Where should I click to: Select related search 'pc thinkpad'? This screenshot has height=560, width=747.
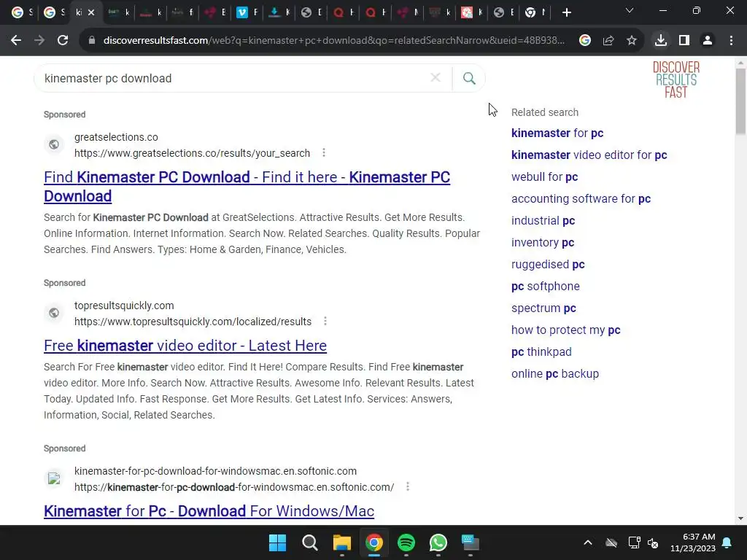pyautogui.click(x=541, y=352)
